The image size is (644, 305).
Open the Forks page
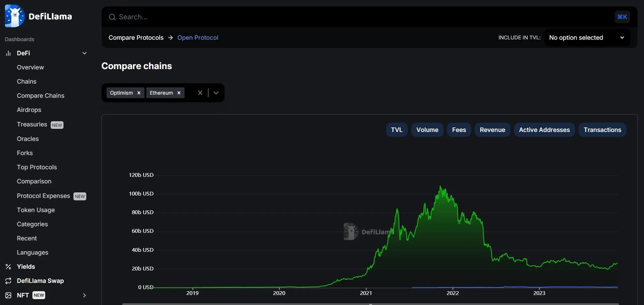click(x=25, y=153)
